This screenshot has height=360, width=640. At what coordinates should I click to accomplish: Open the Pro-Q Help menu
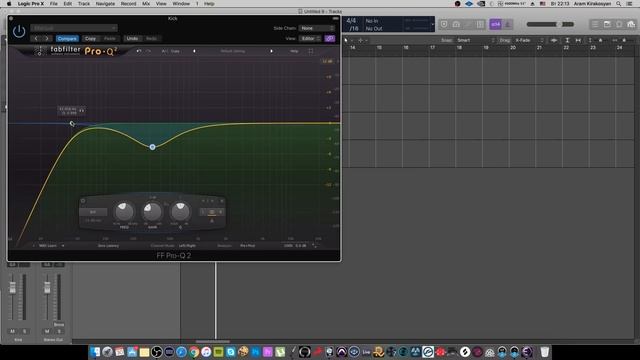tap(294, 51)
